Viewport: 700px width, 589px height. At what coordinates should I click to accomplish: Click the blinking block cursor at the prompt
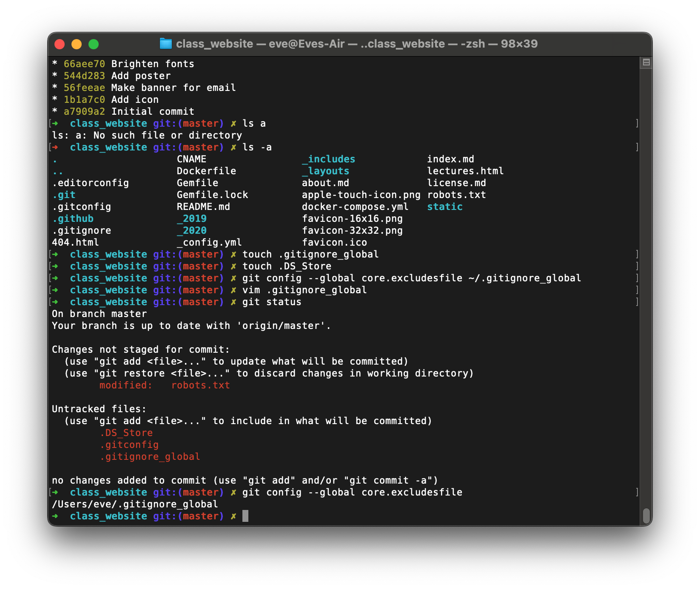point(246,516)
